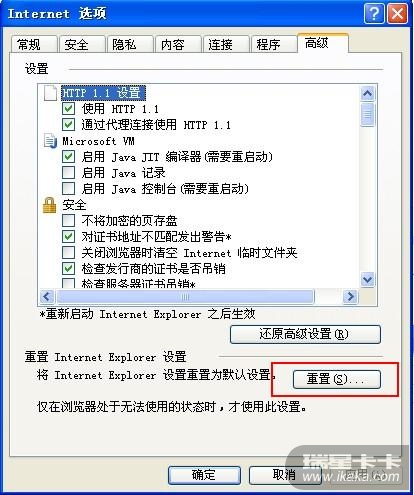The width and height of the screenshot is (414, 495).
Task: Click the 重置(S)... button
Action: click(x=337, y=379)
